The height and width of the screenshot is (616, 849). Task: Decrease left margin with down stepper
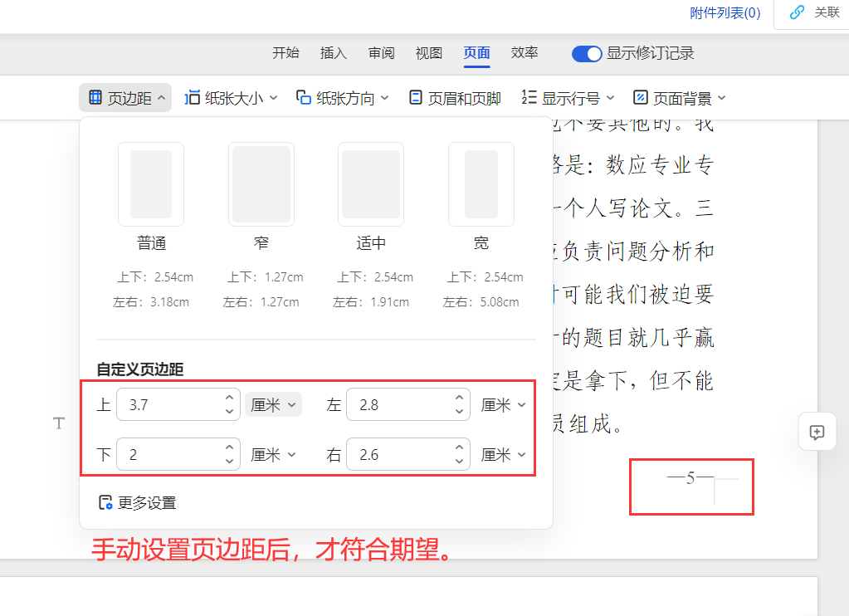(x=460, y=412)
